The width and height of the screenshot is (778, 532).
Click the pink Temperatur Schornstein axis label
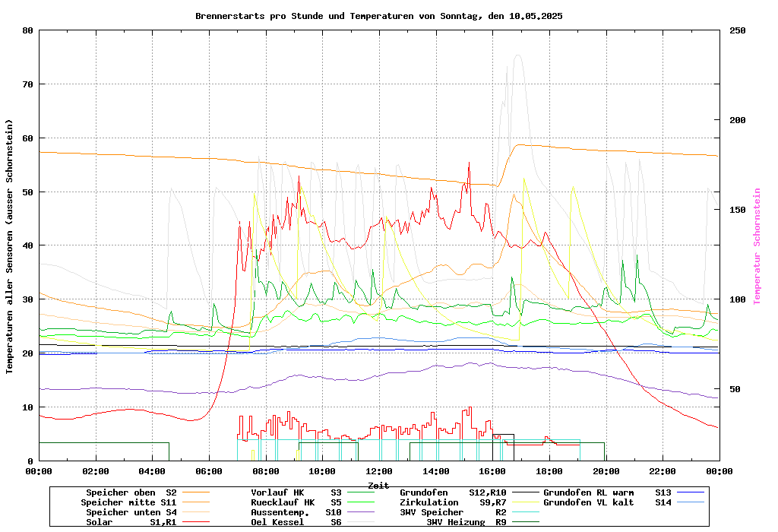click(757, 246)
